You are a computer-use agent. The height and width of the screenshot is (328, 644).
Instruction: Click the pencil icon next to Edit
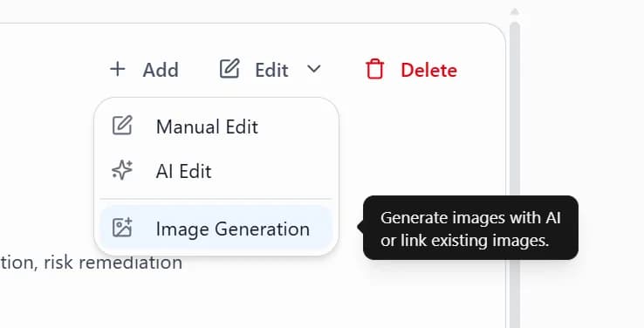coord(230,69)
